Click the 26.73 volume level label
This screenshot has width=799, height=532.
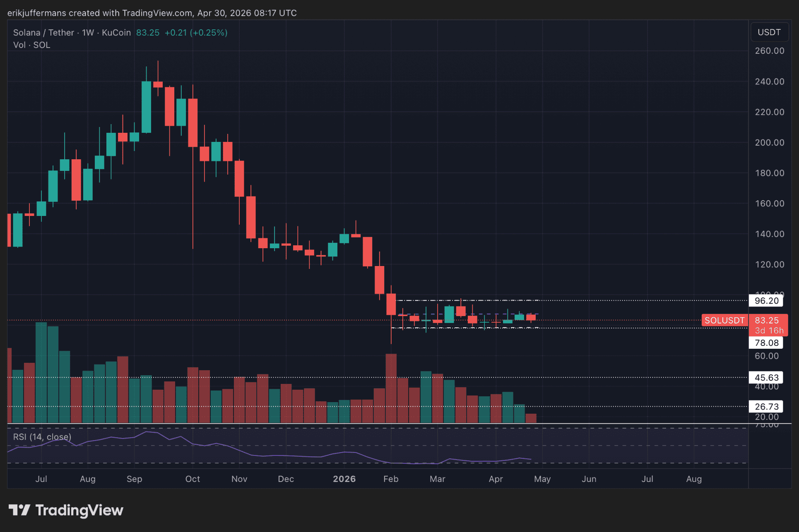[x=766, y=406]
